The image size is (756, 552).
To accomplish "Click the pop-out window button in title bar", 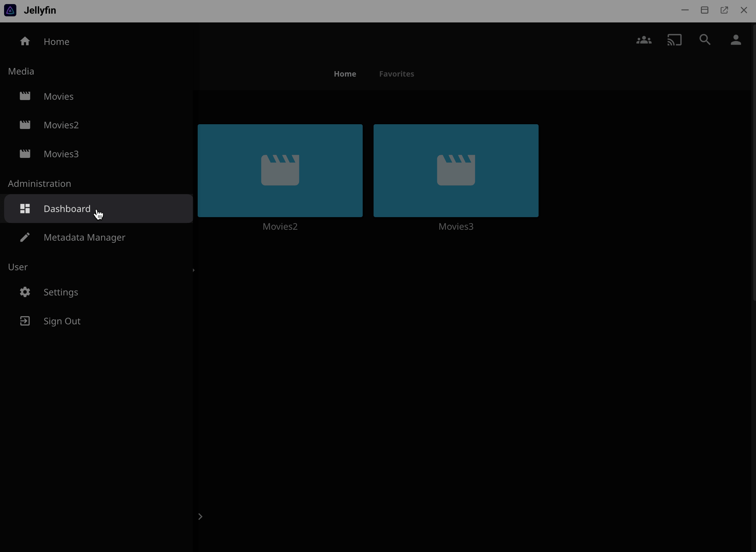I will coord(724,10).
